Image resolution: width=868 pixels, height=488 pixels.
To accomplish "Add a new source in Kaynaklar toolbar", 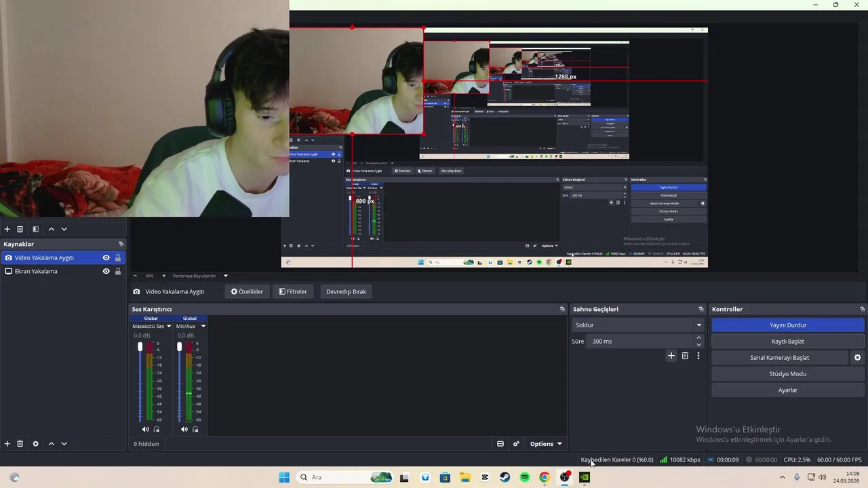I will click(7, 444).
